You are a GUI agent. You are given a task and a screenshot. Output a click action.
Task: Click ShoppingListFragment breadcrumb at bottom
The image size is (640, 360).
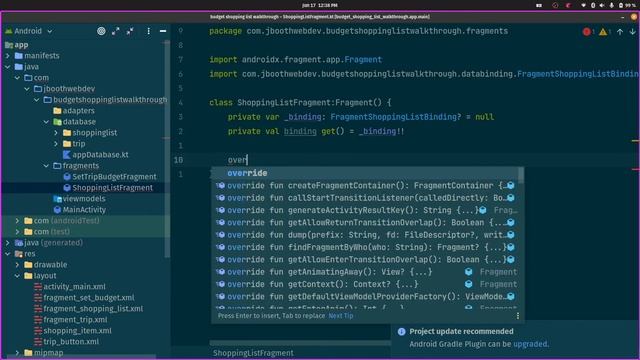[x=253, y=353]
